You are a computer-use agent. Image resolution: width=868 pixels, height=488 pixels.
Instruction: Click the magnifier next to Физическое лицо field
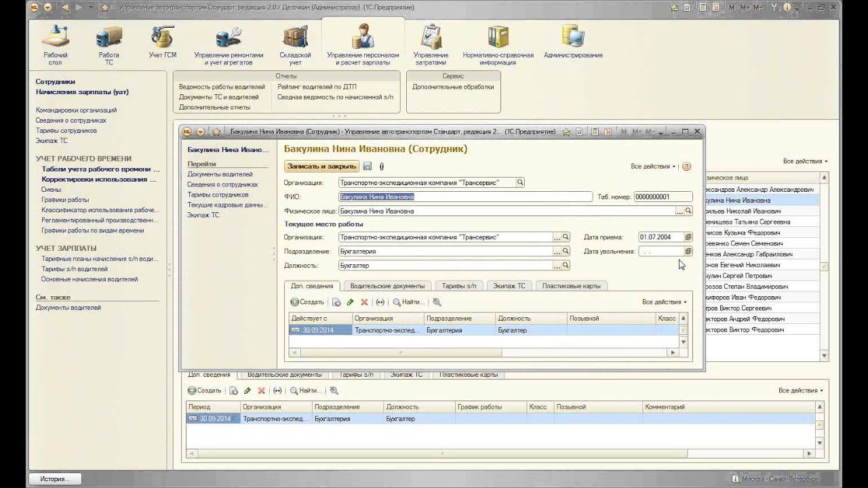coord(688,211)
